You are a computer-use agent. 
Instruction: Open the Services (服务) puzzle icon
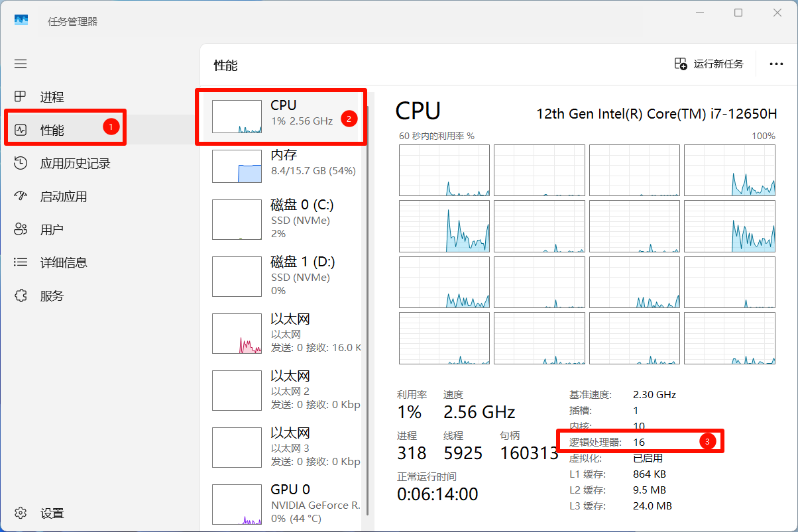(21, 295)
